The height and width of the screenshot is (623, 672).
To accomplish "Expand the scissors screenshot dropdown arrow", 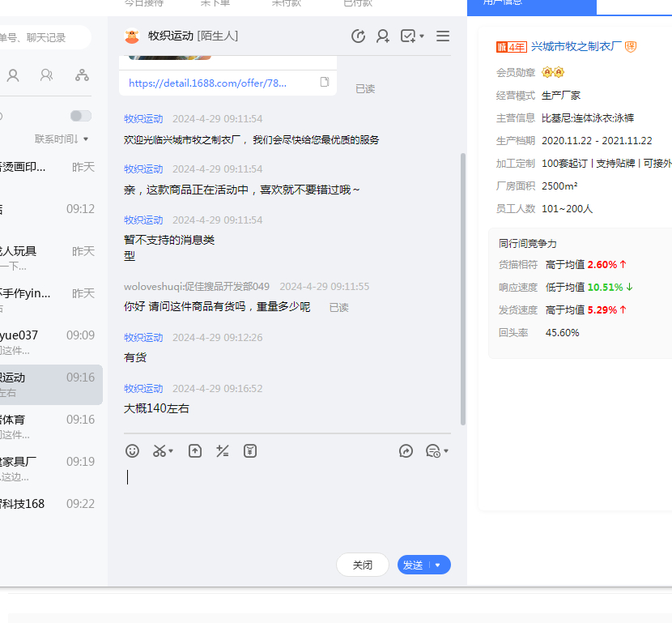I will (x=171, y=451).
